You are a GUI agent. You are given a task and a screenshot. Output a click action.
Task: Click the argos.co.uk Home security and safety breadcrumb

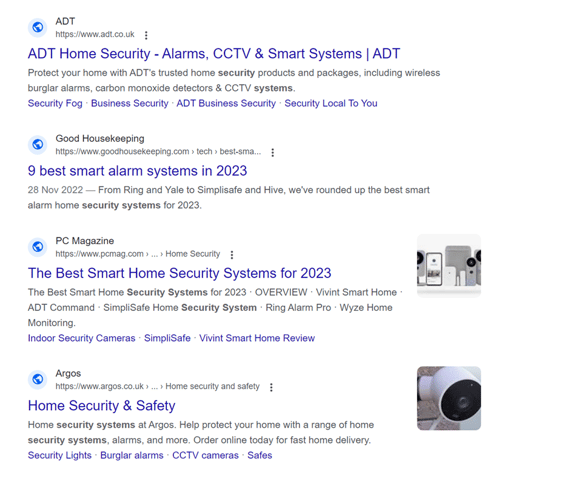(x=157, y=386)
